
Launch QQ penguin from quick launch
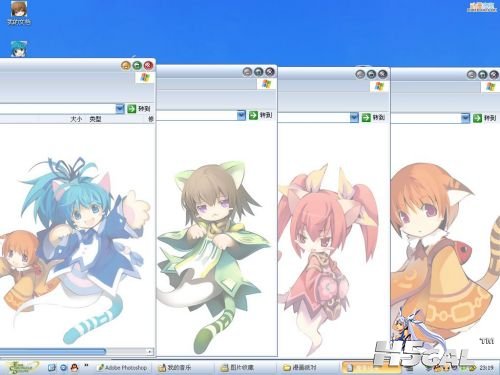[75, 368]
